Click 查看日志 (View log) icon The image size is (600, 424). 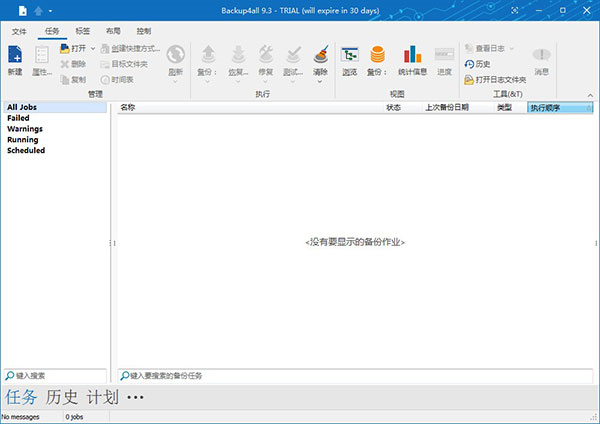pyautogui.click(x=469, y=48)
